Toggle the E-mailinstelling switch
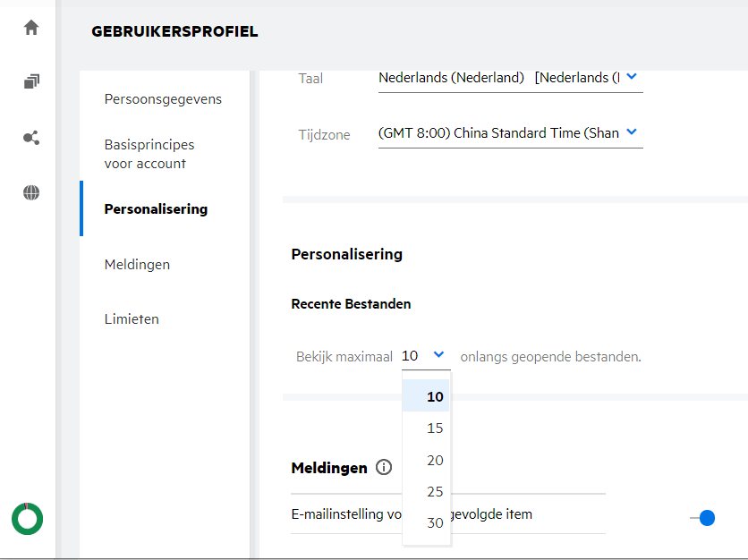This screenshot has height=560, width=748. coord(702,518)
